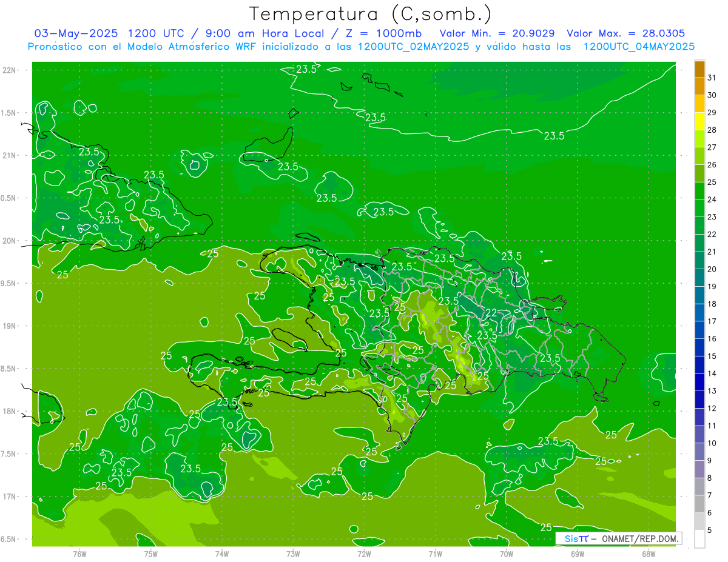Screen dimensions: 728x562
Task: Click the '18N' latitude axis label
Action: pos(9,411)
